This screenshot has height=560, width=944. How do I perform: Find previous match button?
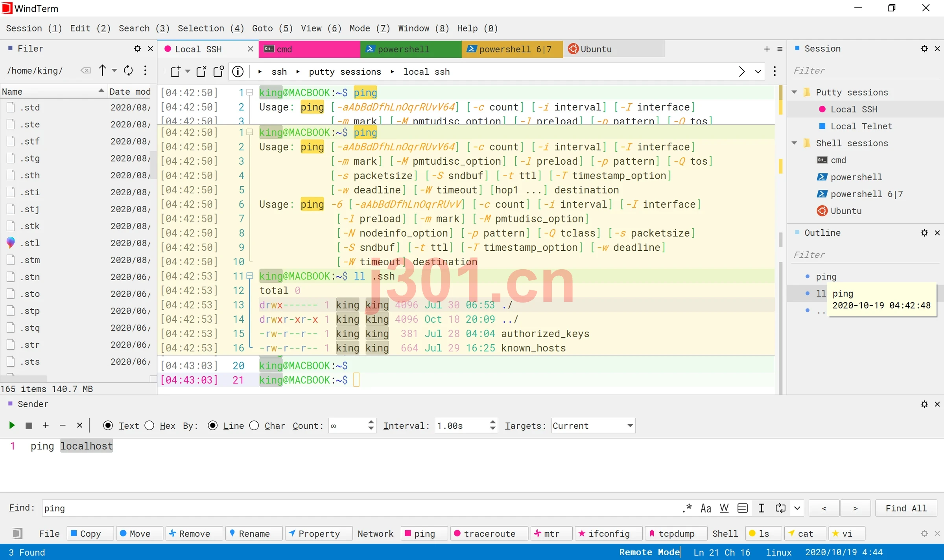pyautogui.click(x=824, y=508)
